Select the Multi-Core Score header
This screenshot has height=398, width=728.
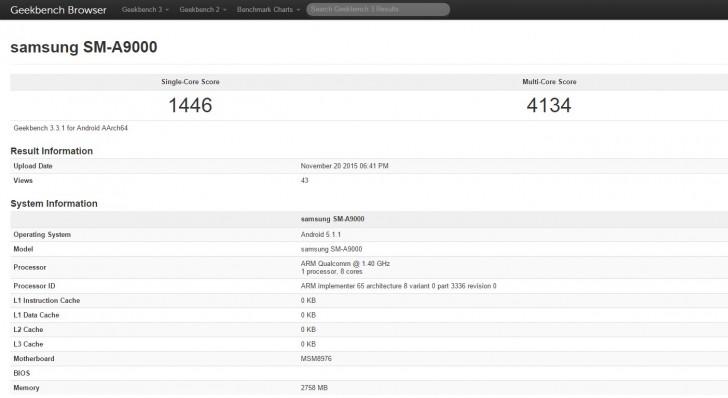(549, 82)
